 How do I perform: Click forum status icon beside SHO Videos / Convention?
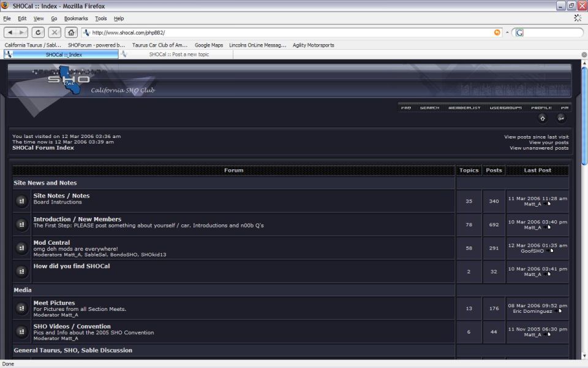point(22,332)
